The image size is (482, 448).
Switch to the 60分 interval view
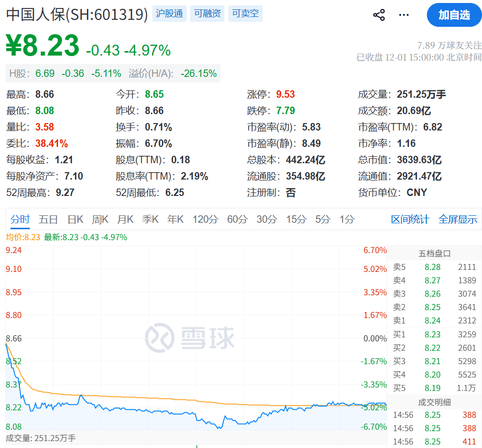pyautogui.click(x=237, y=219)
